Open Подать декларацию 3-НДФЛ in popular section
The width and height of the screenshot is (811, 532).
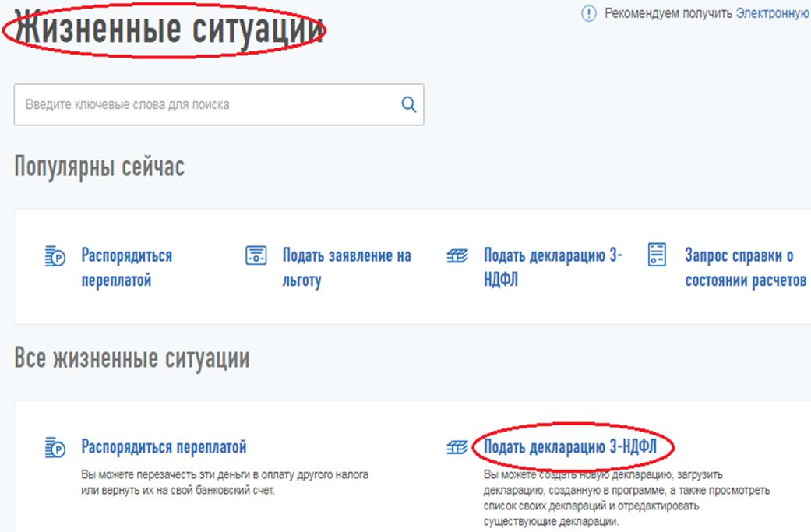553,267
